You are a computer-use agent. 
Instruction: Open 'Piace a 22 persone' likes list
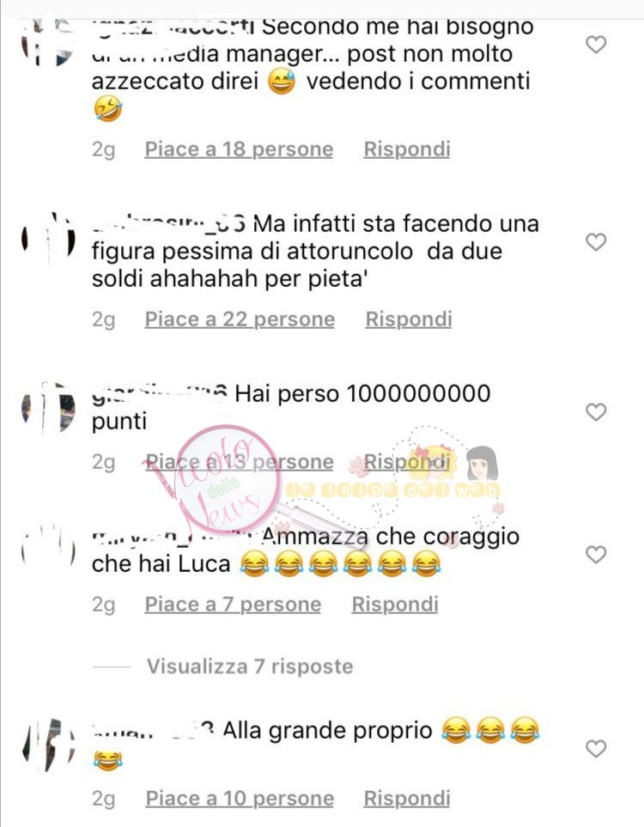(240, 319)
